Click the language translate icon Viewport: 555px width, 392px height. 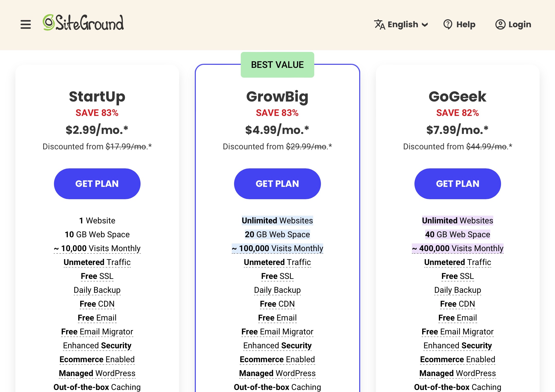point(380,24)
